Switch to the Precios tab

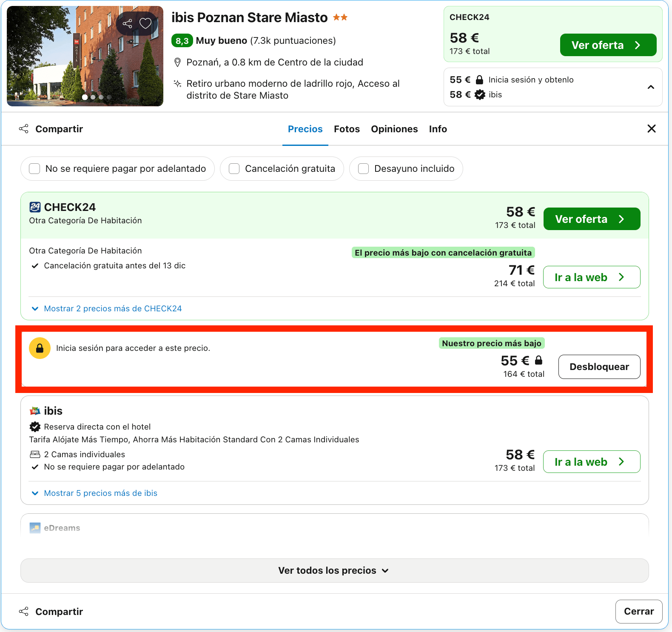click(x=305, y=129)
